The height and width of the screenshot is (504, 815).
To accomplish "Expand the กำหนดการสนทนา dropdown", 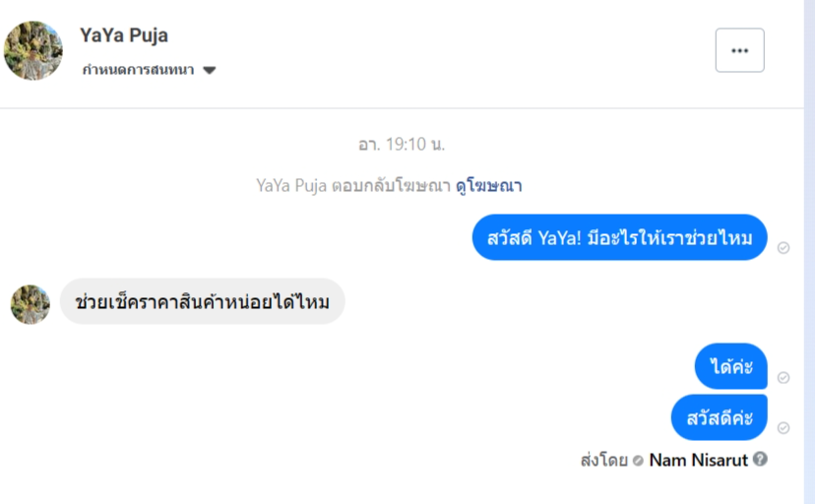I will tap(139, 70).
